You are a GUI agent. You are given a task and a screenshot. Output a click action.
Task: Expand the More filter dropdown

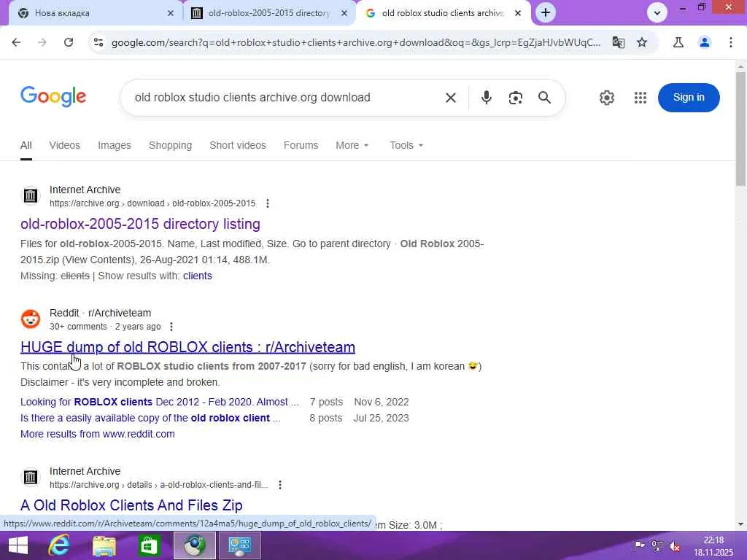(352, 145)
